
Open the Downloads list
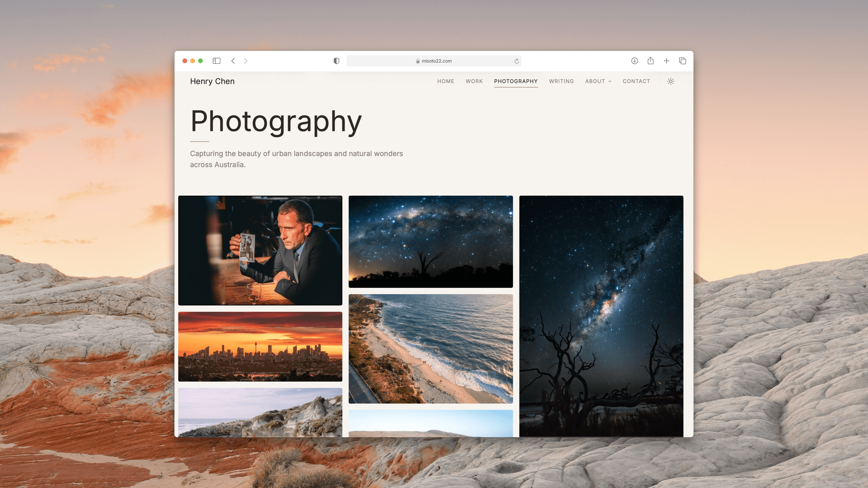coord(635,61)
